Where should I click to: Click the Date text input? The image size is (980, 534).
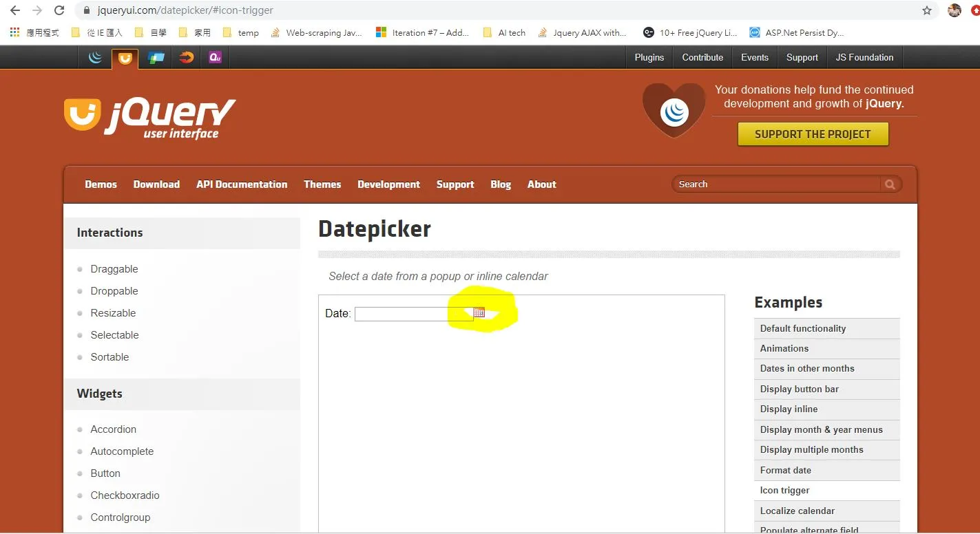pos(413,314)
